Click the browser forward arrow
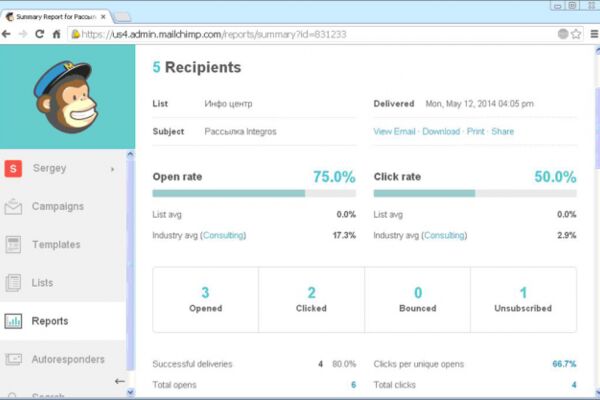600x400 pixels. (23, 34)
